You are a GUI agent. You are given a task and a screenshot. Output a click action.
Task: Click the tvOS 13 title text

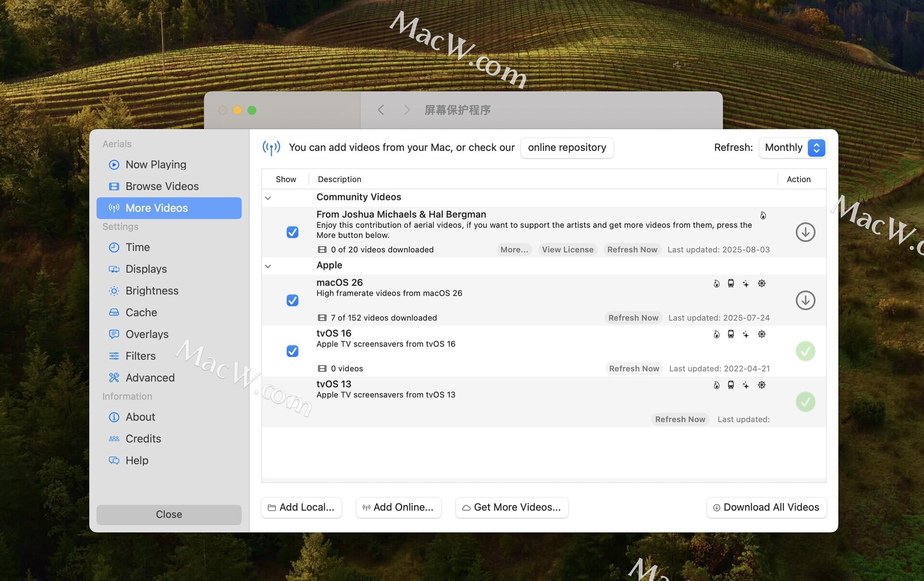click(x=334, y=384)
